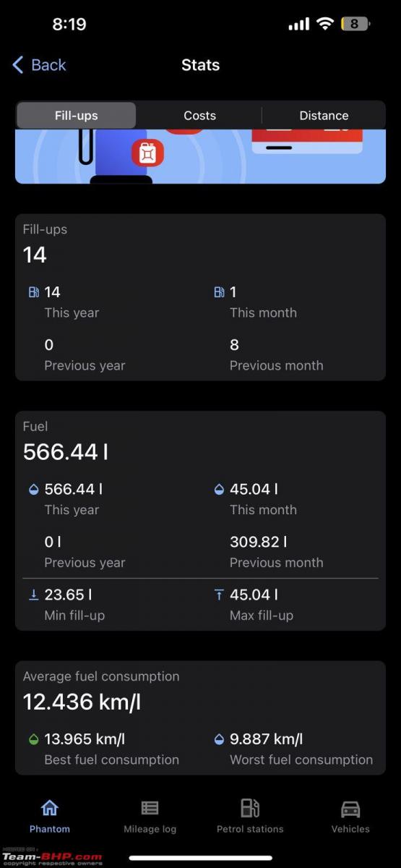
Task: Switch to the Costs segment
Action: pos(199,116)
